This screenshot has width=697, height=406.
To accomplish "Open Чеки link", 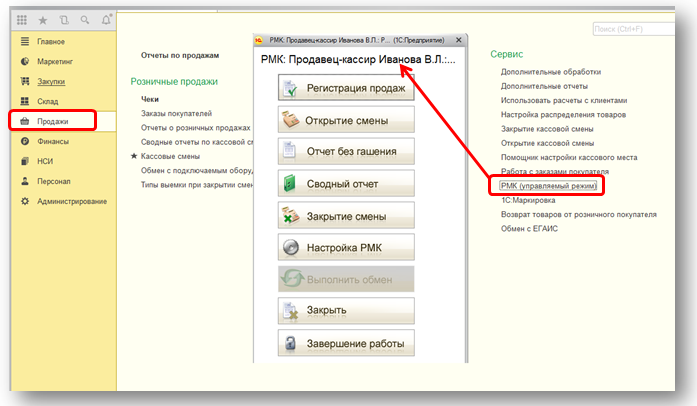I will point(150,99).
